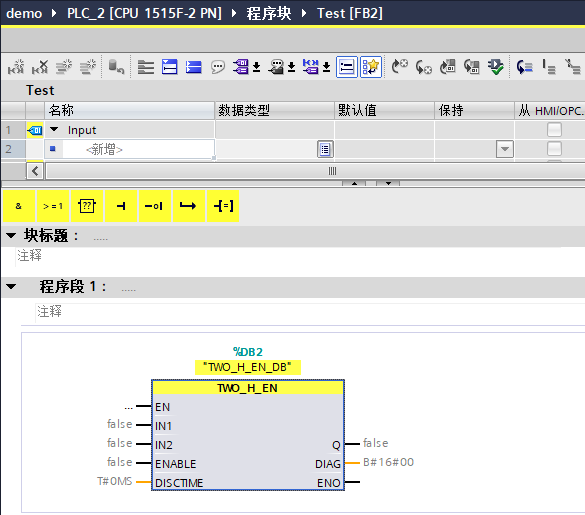Click the data type selection button
Screen dimensions: 585x515
325,149
